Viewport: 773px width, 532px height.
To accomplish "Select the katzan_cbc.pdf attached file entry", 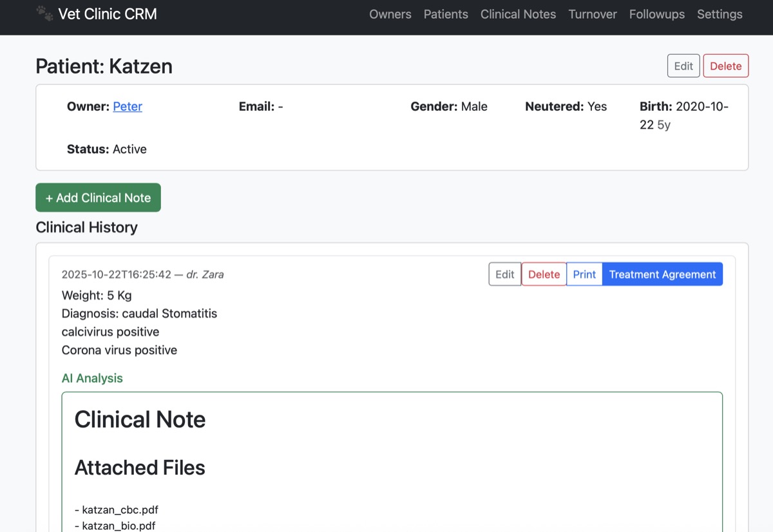I will click(120, 509).
